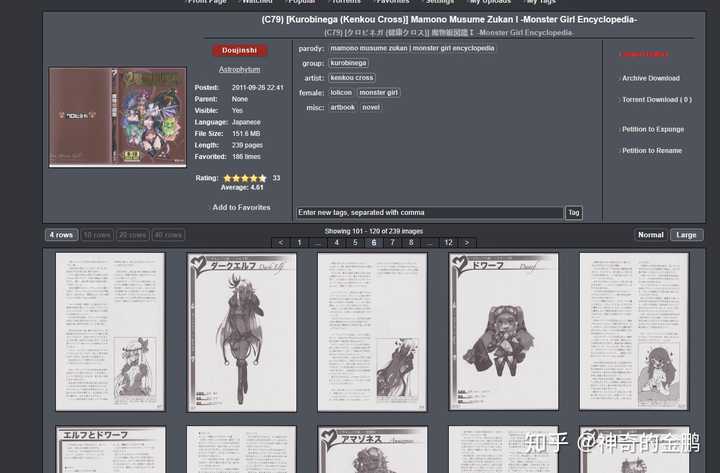Select current page 6 in pager
The image size is (720, 473).
pyautogui.click(x=374, y=242)
